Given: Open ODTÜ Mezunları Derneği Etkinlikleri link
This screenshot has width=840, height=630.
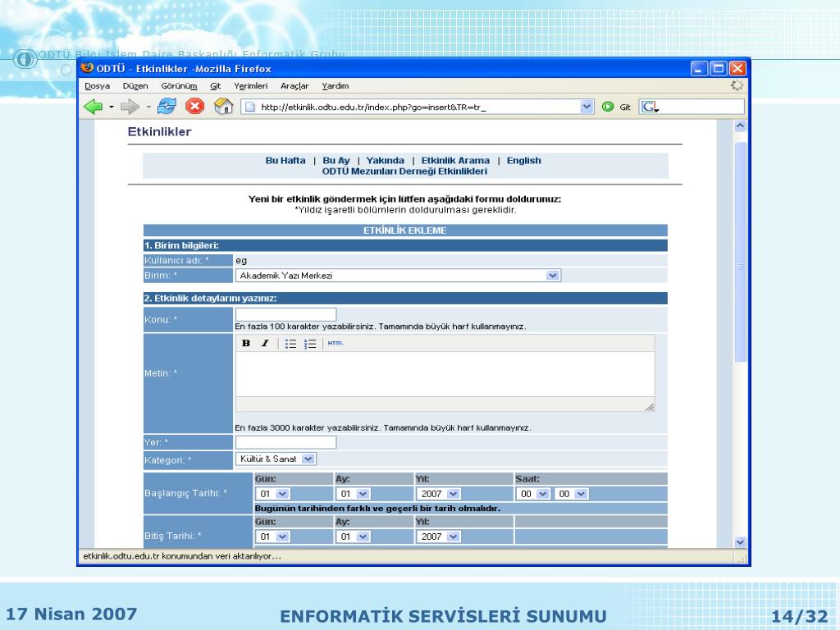Looking at the screenshot, I should (404, 171).
